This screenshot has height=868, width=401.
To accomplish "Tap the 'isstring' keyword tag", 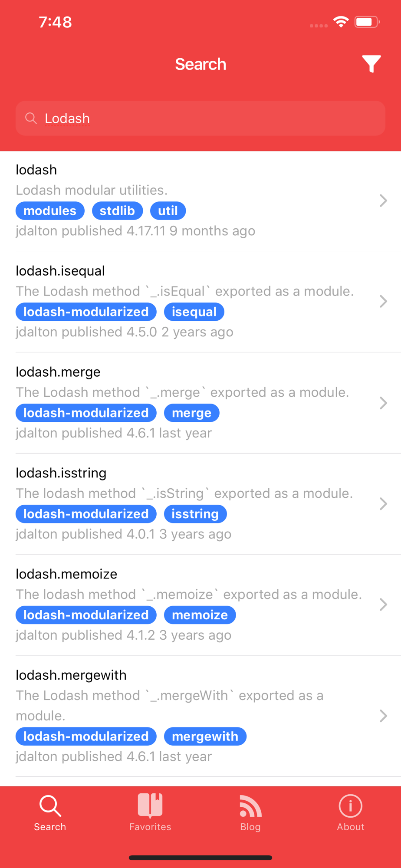I will click(195, 514).
